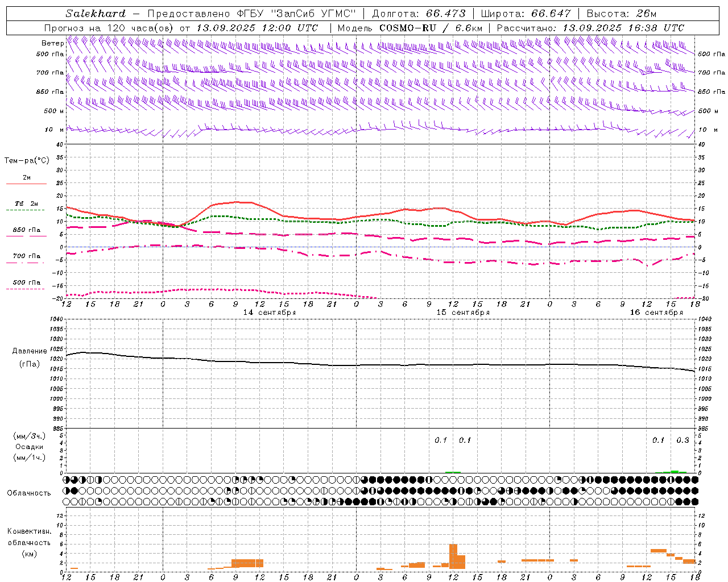
Task: Click the "Долгота: 66.473" header value
Action: tap(419, 14)
